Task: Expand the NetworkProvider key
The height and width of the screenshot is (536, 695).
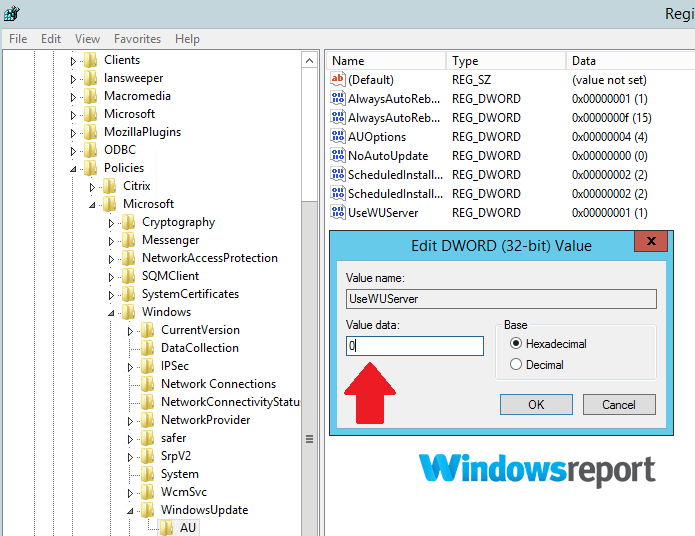Action: (130, 421)
